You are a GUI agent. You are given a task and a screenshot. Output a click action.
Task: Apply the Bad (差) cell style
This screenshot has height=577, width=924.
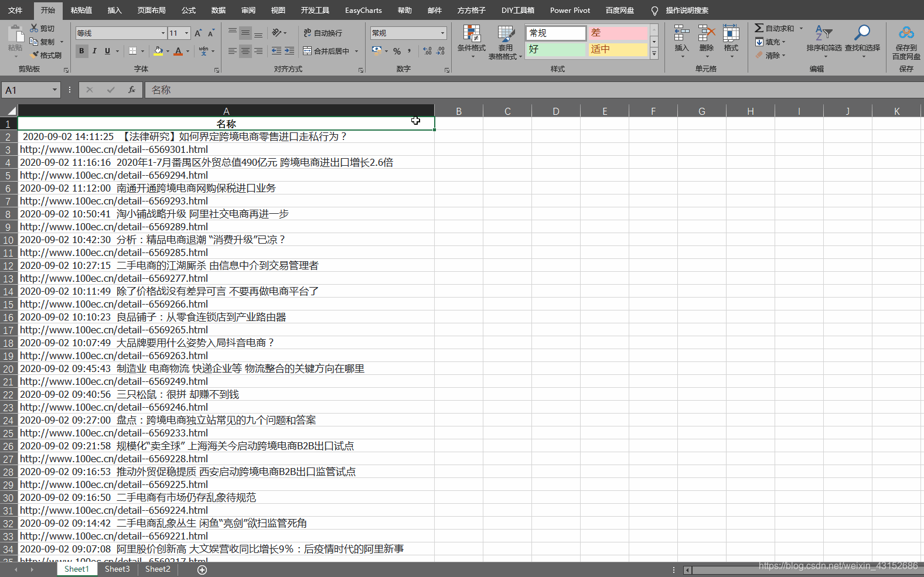tap(618, 33)
